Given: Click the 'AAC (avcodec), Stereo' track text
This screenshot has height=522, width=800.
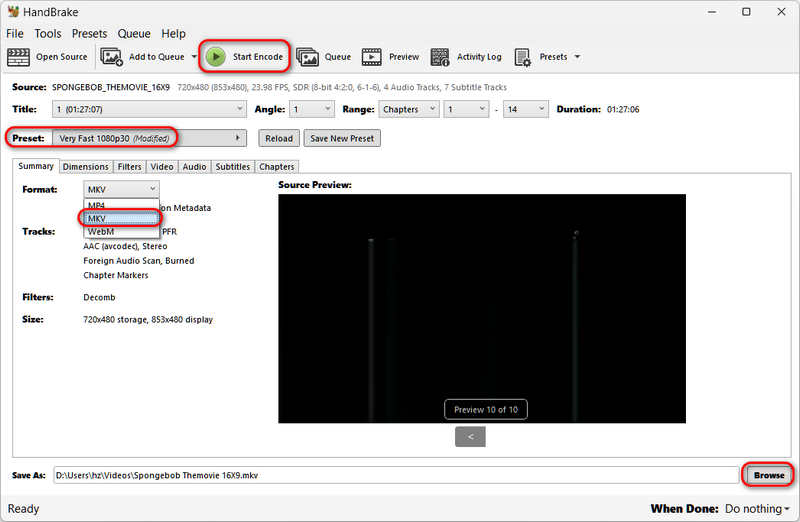Looking at the screenshot, I should pos(125,246).
